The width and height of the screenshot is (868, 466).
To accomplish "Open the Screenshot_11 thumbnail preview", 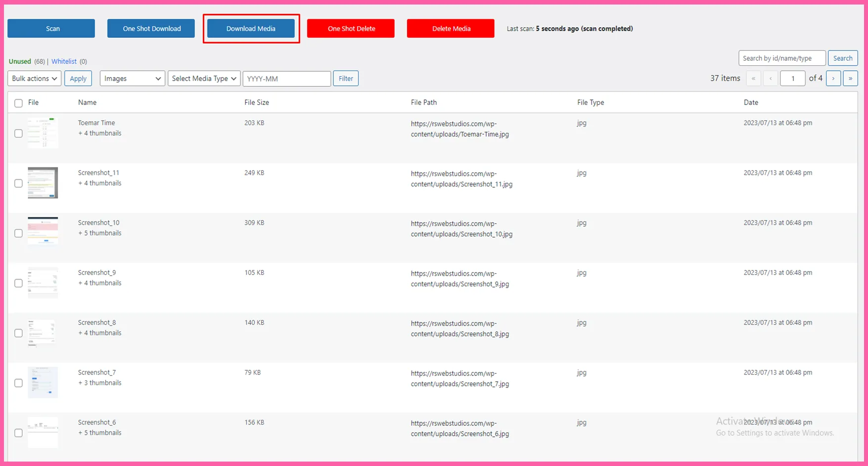I will 43,183.
